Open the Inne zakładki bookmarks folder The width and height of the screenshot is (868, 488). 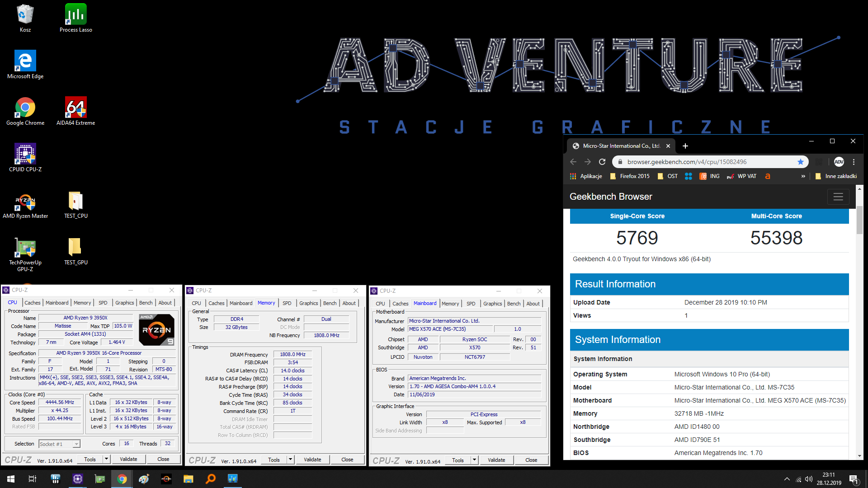[x=836, y=176]
